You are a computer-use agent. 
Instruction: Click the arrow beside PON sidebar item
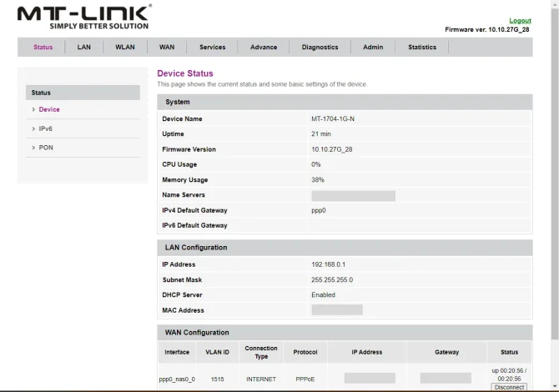click(x=33, y=148)
